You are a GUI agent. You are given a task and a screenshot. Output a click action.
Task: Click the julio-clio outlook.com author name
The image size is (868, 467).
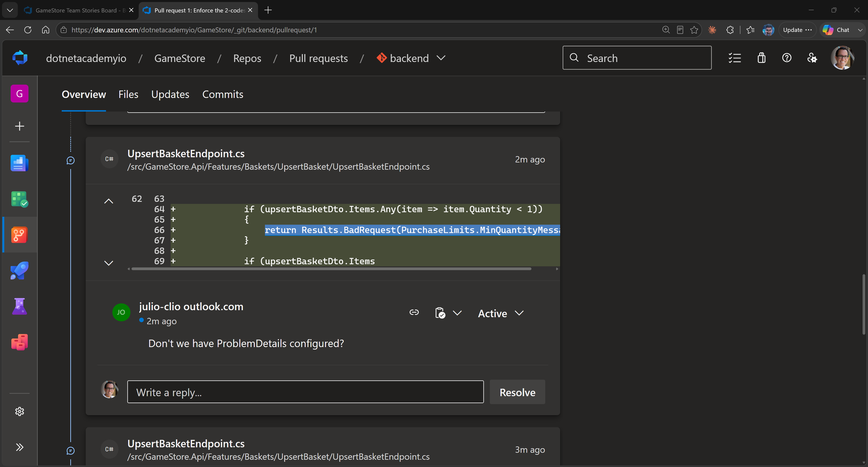[x=191, y=307]
